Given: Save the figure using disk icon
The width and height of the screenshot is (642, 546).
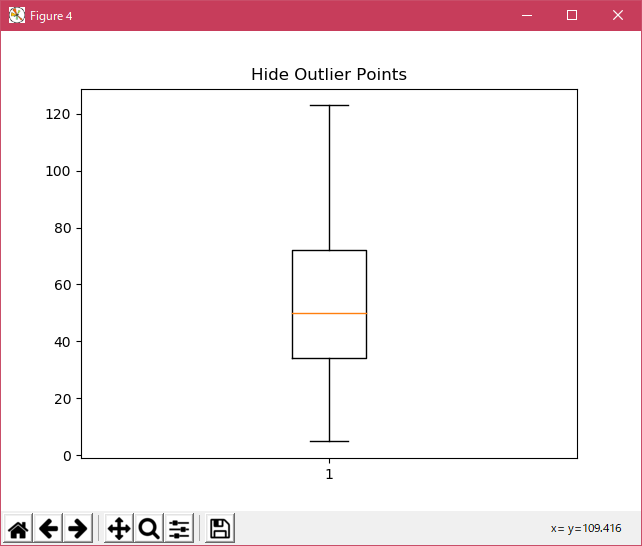Looking at the screenshot, I should pyautogui.click(x=220, y=529).
